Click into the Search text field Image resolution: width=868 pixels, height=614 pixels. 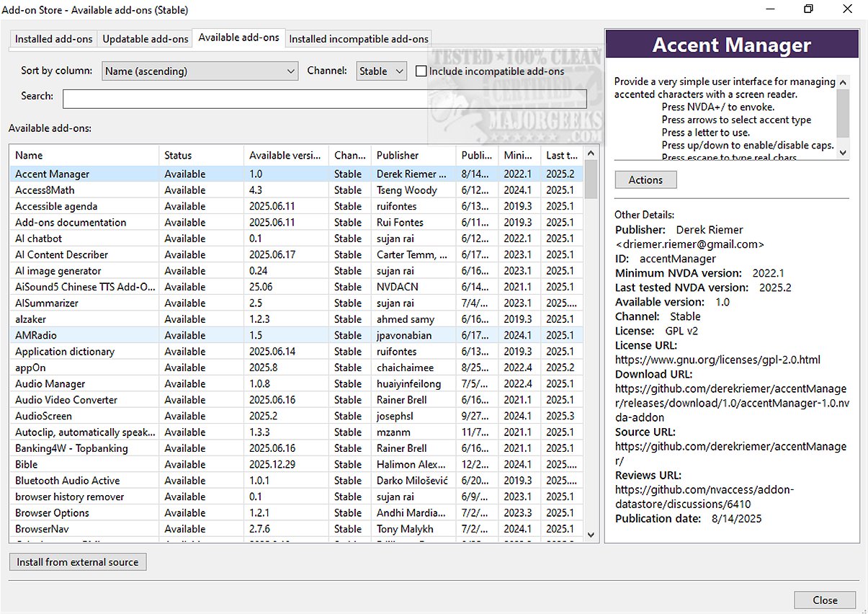pyautogui.click(x=324, y=99)
